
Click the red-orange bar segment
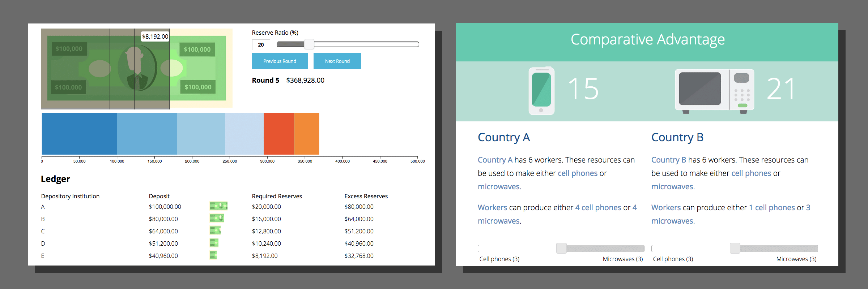tap(279, 134)
